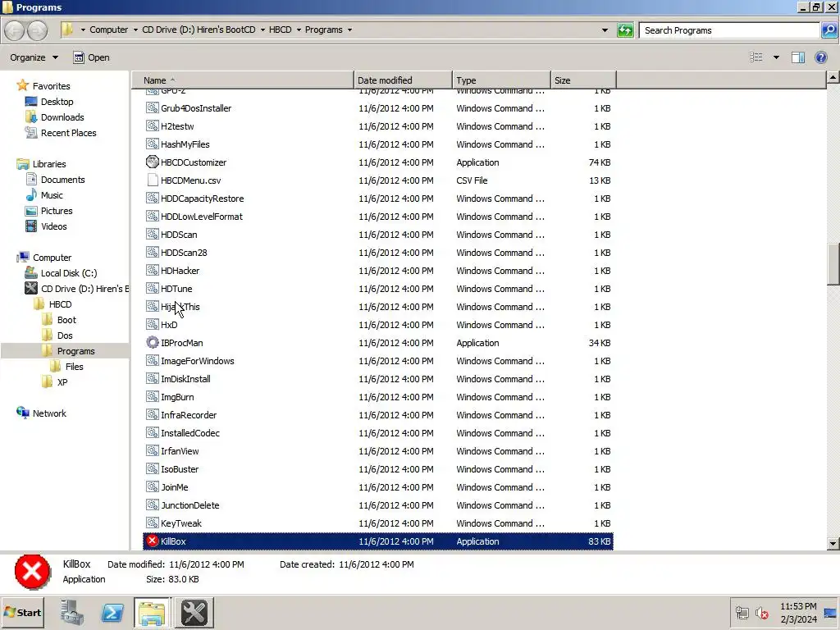Expand the view options dropdown arrow
The width and height of the screenshot is (840, 630).
(776, 57)
